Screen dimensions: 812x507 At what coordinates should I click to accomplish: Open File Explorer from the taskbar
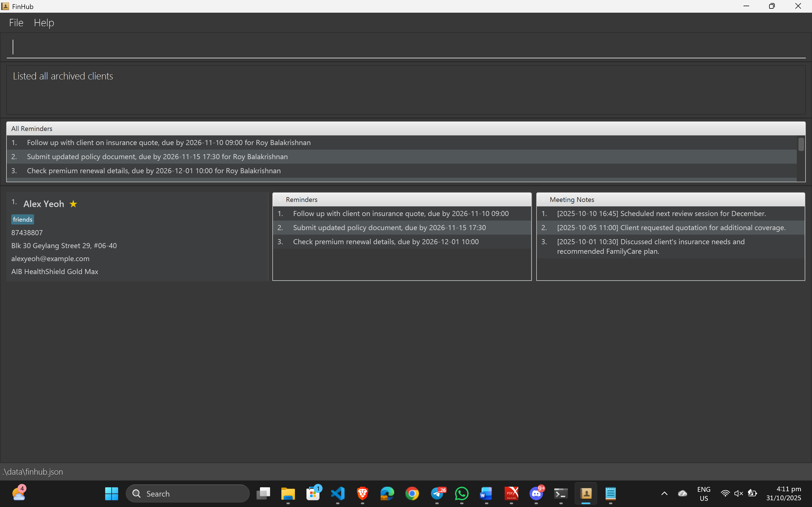coord(288,493)
